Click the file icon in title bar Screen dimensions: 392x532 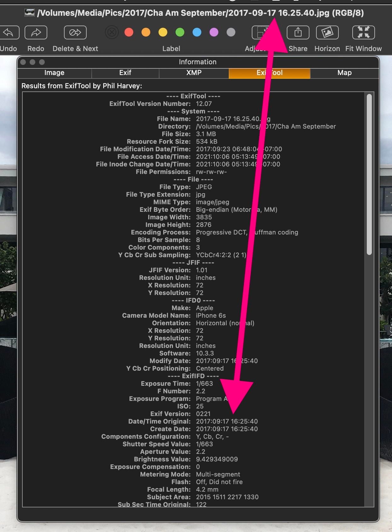click(30, 13)
